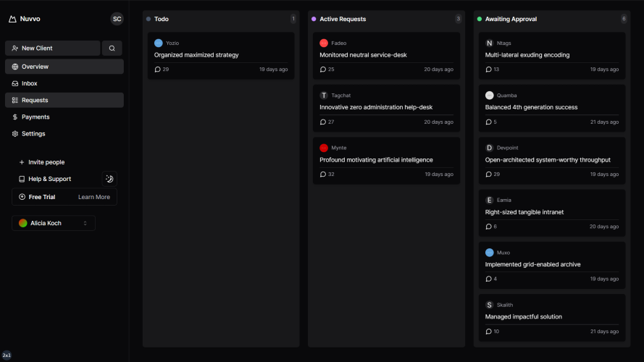644x362 pixels.
Task: Click the search magnifier icon
Action: click(x=112, y=48)
